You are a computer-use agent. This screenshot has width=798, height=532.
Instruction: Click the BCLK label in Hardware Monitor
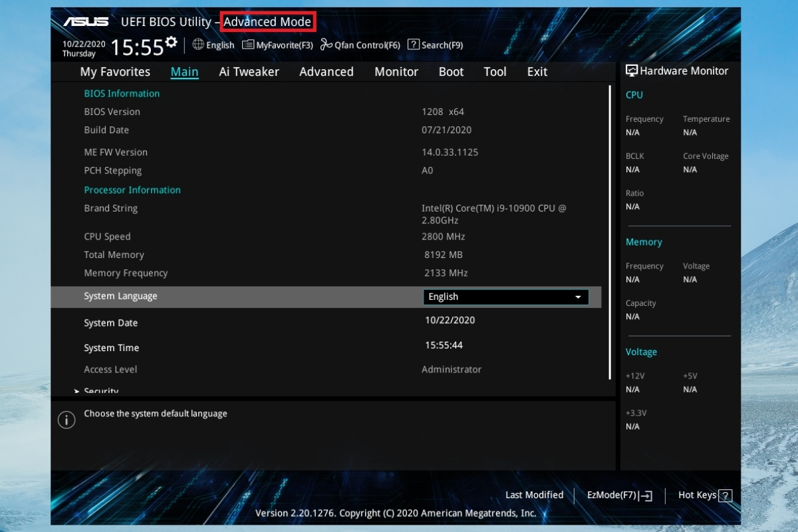[635, 156]
